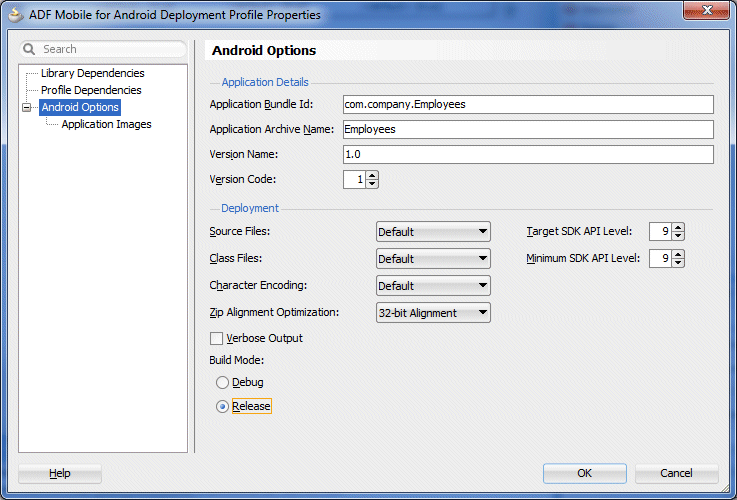This screenshot has width=737, height=500.
Task: Decrement Minimum SDK API Level
Action: pos(679,263)
